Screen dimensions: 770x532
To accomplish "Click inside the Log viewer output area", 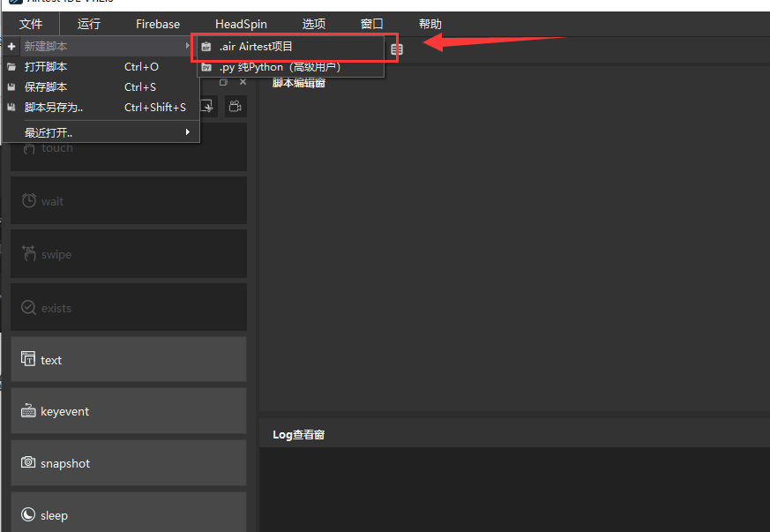I will click(x=514, y=490).
